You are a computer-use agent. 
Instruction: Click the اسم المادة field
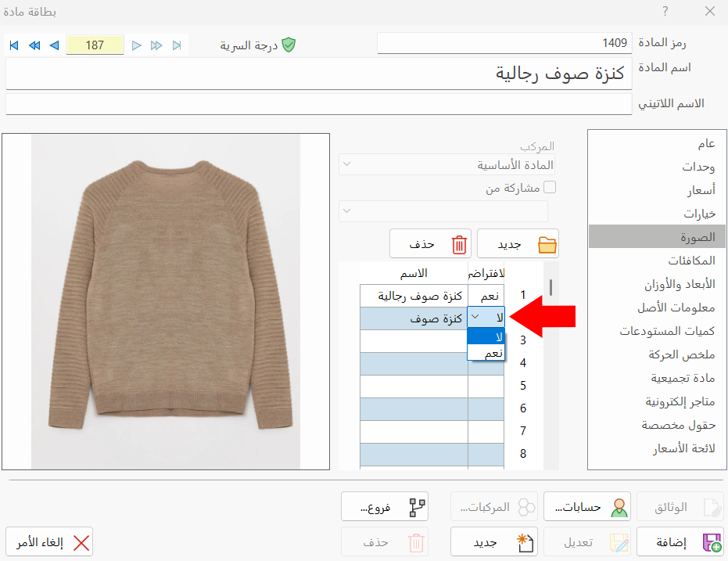point(319,74)
